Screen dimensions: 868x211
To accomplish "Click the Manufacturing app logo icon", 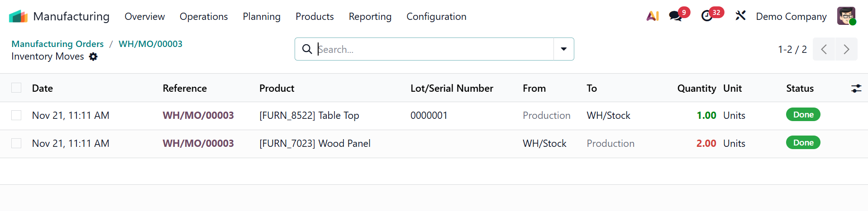I will pyautogui.click(x=18, y=16).
